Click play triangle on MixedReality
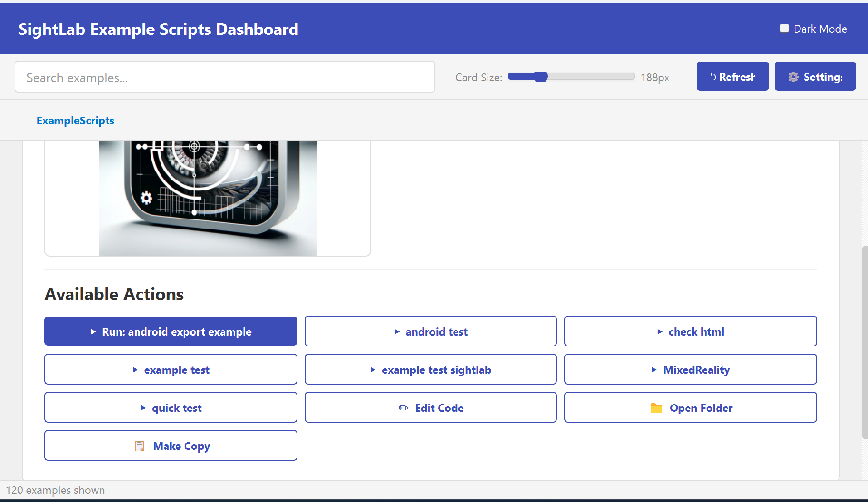The width and height of the screenshot is (868, 502). (x=654, y=370)
